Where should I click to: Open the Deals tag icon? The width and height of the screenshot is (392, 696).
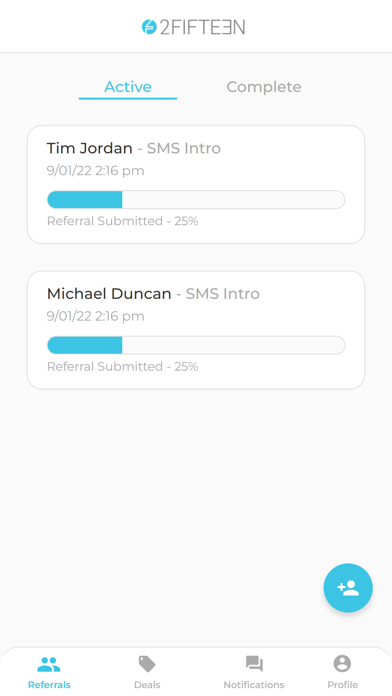147,664
